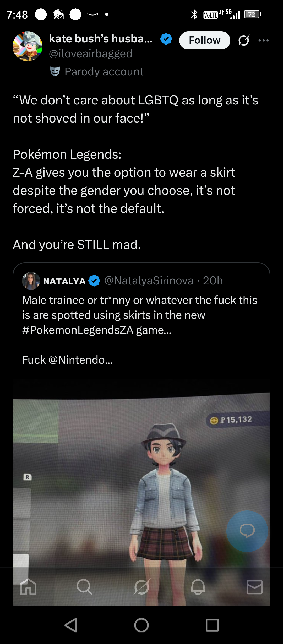The image size is (283, 644).
Task: Open kate bush's husband profile avatar
Action: pyautogui.click(x=28, y=46)
